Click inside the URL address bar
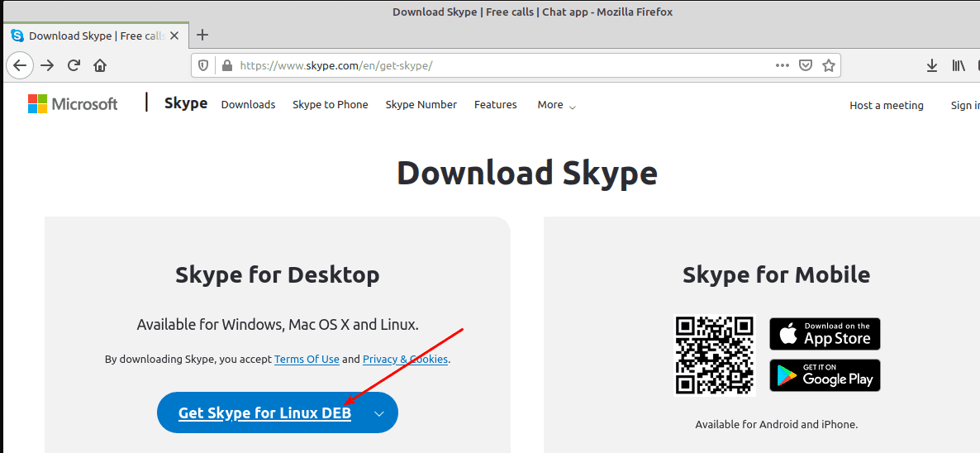980x453 pixels. pyautogui.click(x=496, y=65)
